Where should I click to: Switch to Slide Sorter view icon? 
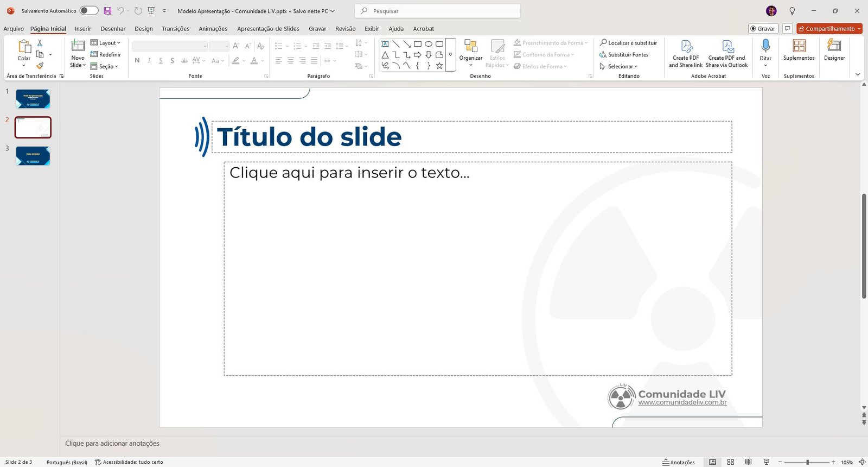[731, 462]
